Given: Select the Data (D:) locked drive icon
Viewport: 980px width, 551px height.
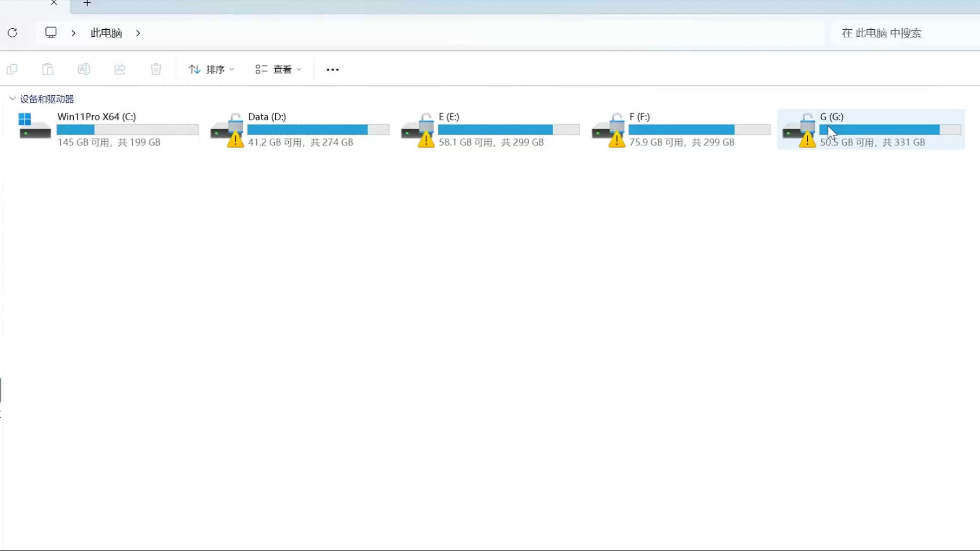Looking at the screenshot, I should (x=228, y=130).
